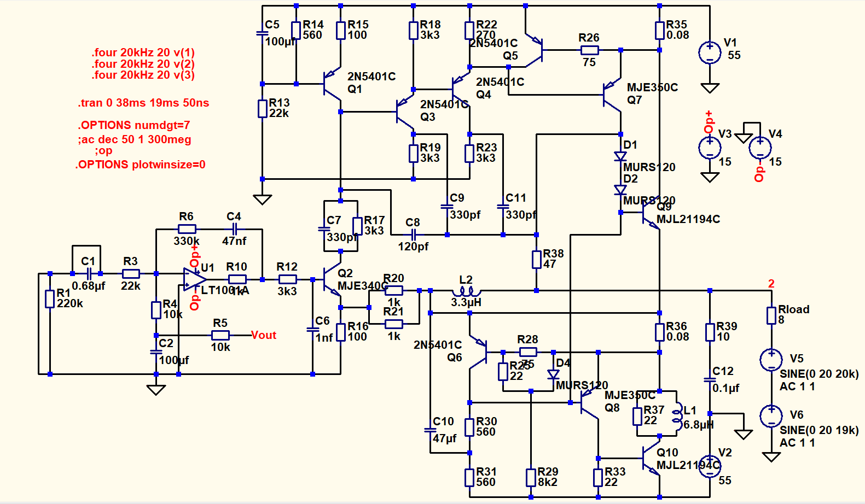Pick the V6 sine source symbol
This screenshot has height=504, width=865.
(771, 416)
